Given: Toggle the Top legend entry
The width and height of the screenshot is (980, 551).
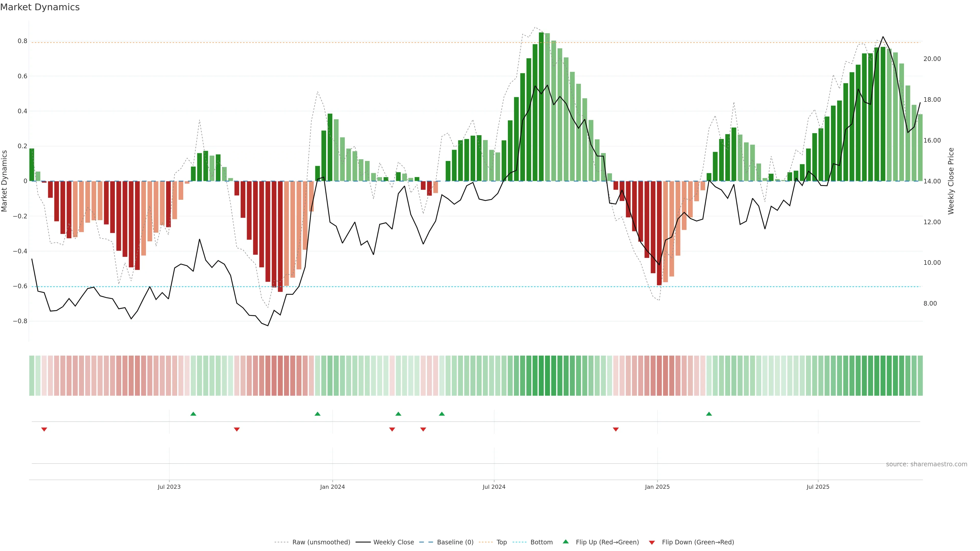Looking at the screenshot, I should (501, 542).
